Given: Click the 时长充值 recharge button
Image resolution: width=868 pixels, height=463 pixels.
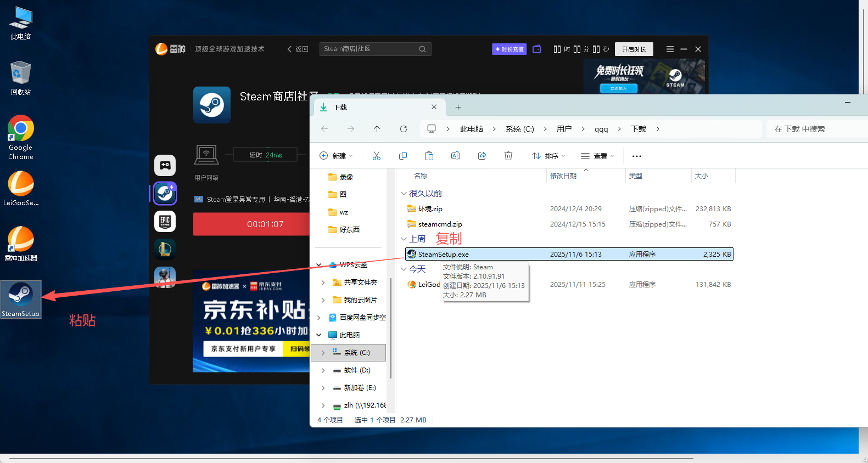Looking at the screenshot, I should (509, 49).
